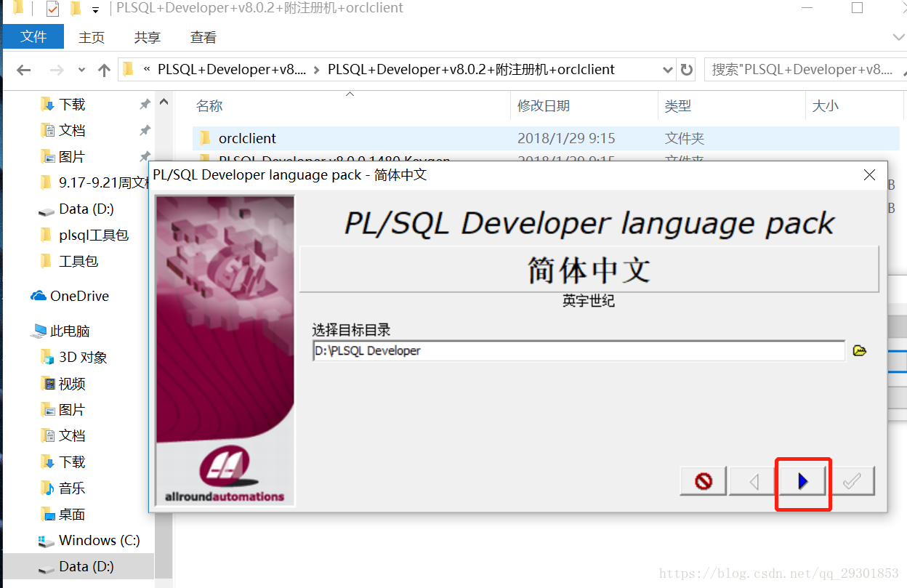Switch to the 共享 ribbon tab
Viewport: 907px width, 588px height.
pyautogui.click(x=148, y=37)
